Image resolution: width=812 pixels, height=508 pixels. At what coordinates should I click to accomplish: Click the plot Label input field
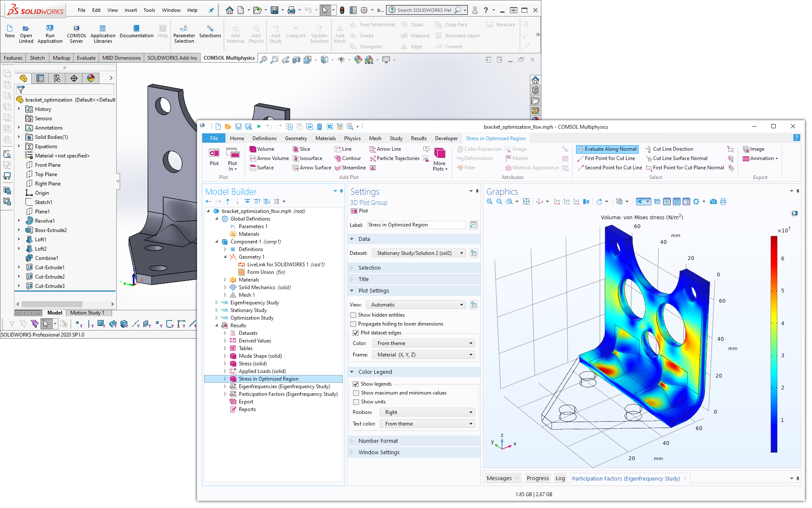[x=416, y=225]
